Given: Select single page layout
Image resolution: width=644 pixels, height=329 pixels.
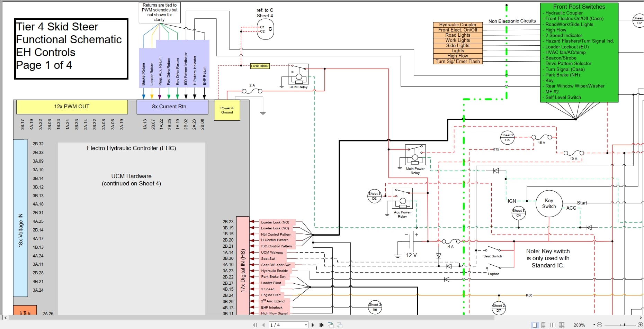Looking at the screenshot, I should (535, 325).
